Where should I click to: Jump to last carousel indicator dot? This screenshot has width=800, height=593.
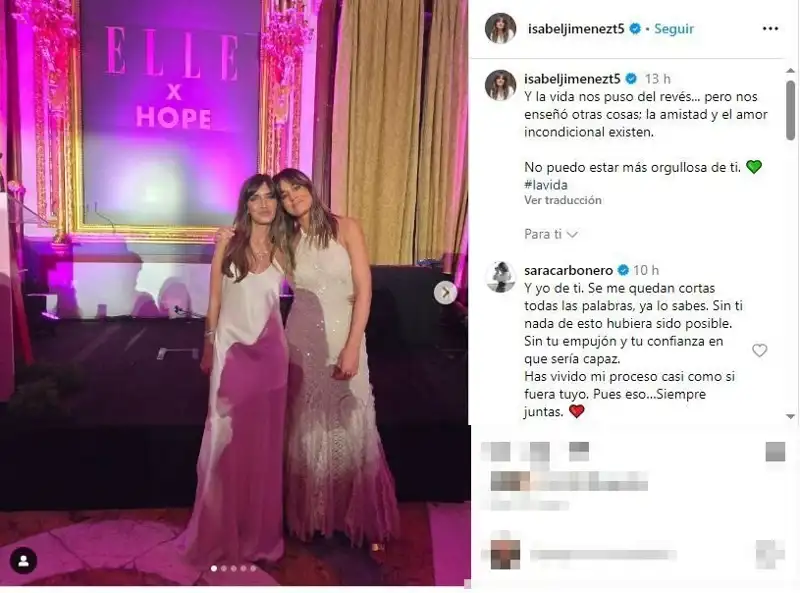[x=253, y=569]
